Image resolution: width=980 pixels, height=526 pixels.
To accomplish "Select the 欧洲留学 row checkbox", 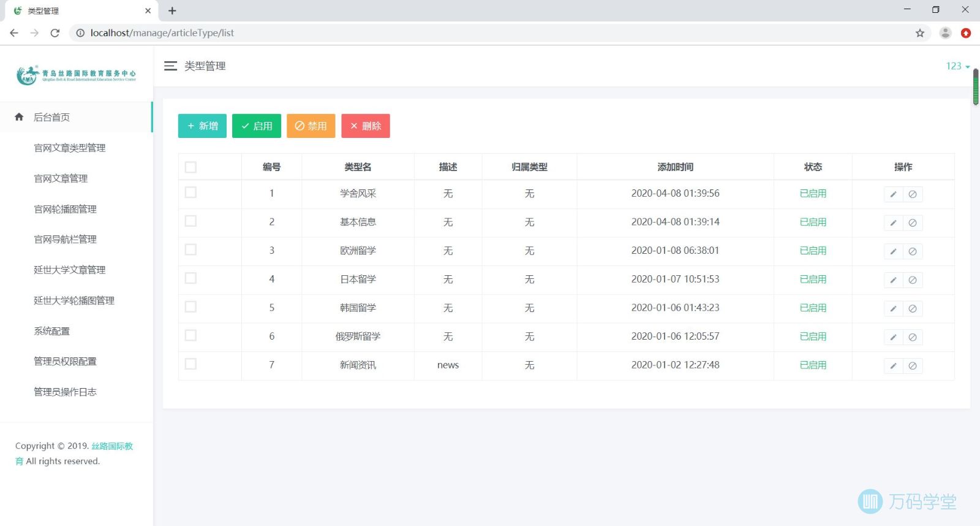I will (190, 250).
